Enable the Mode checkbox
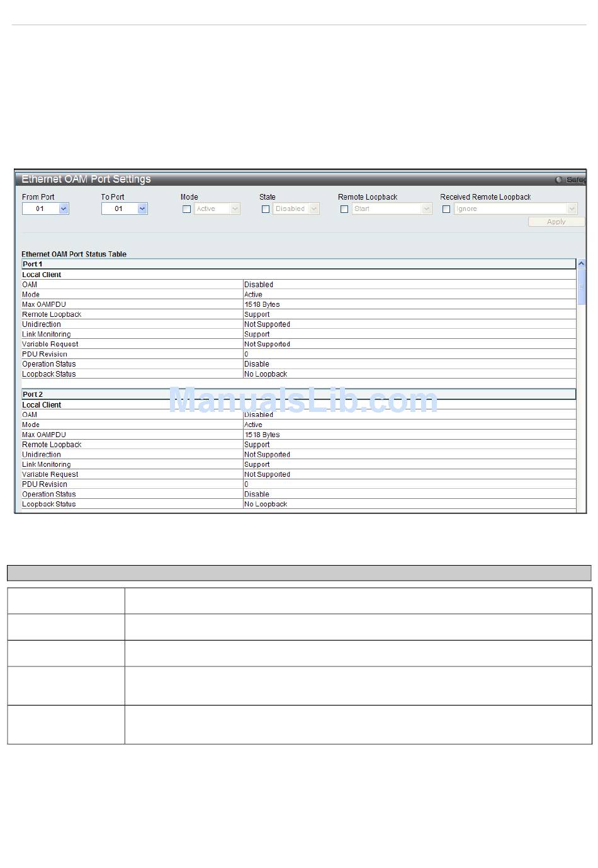This screenshot has width=598, height=868. click(x=186, y=209)
